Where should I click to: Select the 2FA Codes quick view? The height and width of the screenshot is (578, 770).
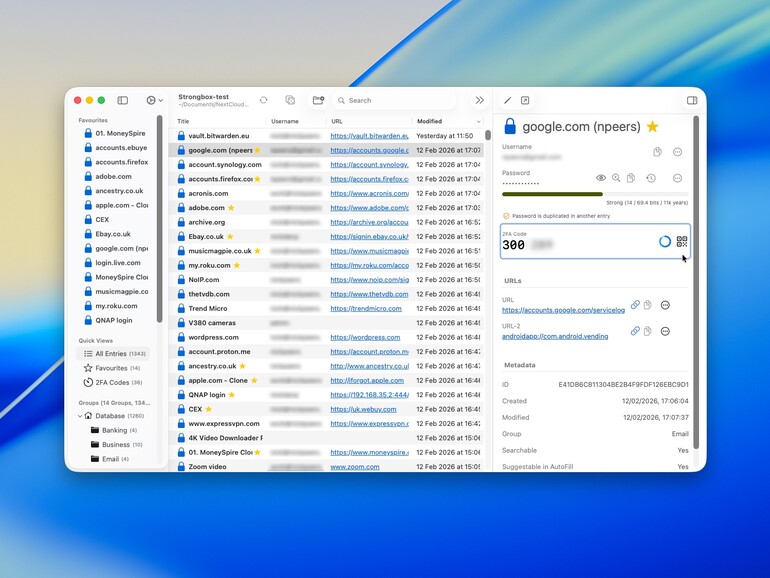pyautogui.click(x=113, y=382)
